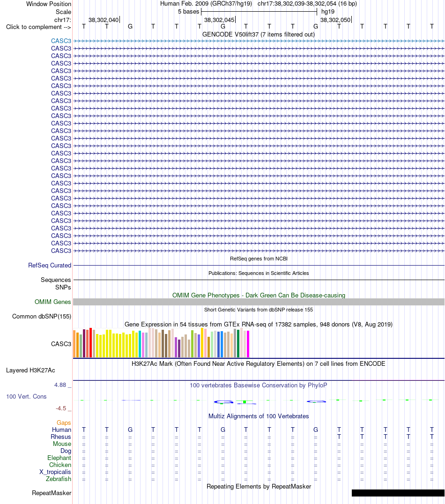Click the 'Click to complement -->' label
The image size is (445, 504).
click(38, 27)
